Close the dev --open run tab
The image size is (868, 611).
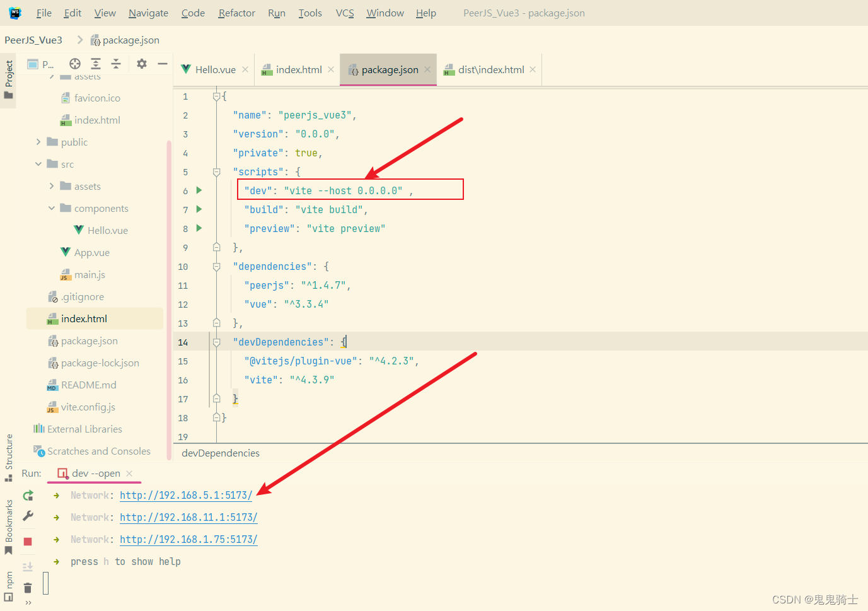tap(129, 474)
